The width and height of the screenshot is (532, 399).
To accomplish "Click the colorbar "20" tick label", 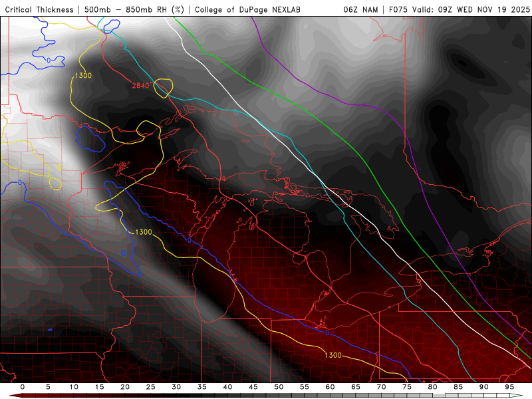I will [125, 387].
